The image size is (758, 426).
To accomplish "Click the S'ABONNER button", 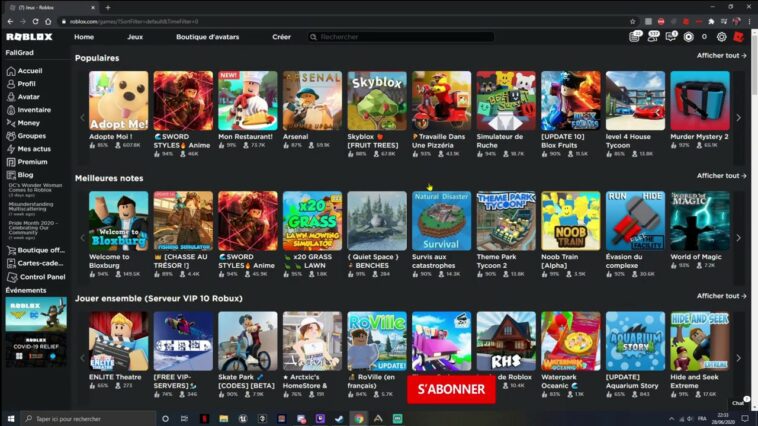I will click(451, 389).
